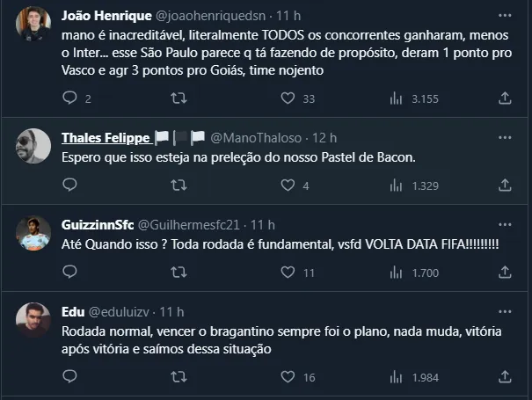Click GuizzinnSfc's profile avatar
This screenshot has height=400, width=532.
(x=33, y=232)
